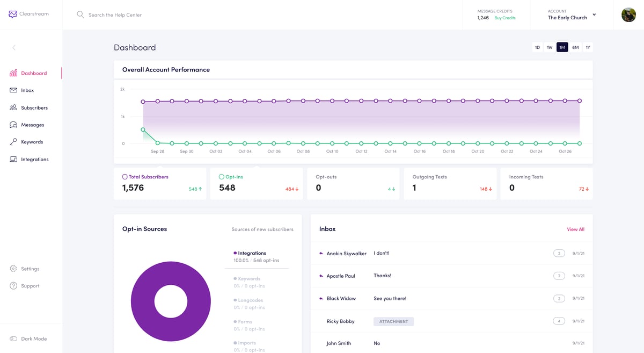The image size is (644, 353).
Task: Toggle Total Subscribers chart series
Action: (x=125, y=177)
